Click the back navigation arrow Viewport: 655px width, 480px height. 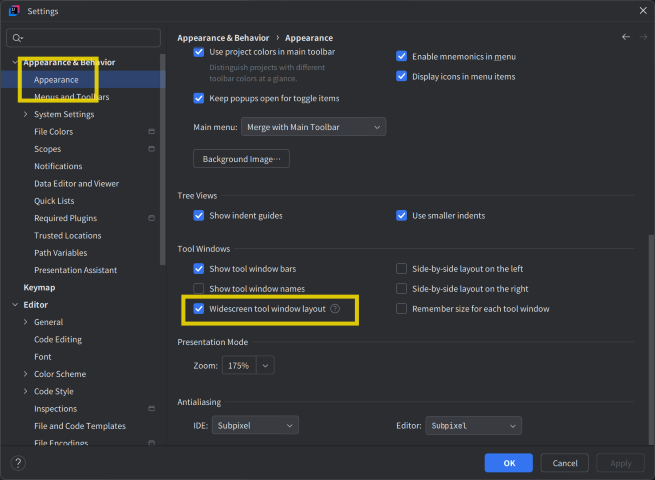tap(626, 37)
